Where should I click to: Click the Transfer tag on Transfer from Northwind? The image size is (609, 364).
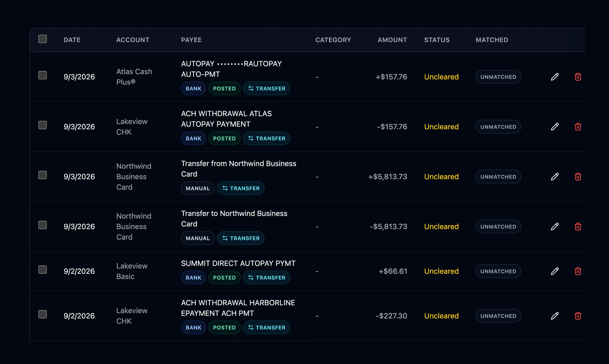[241, 188]
